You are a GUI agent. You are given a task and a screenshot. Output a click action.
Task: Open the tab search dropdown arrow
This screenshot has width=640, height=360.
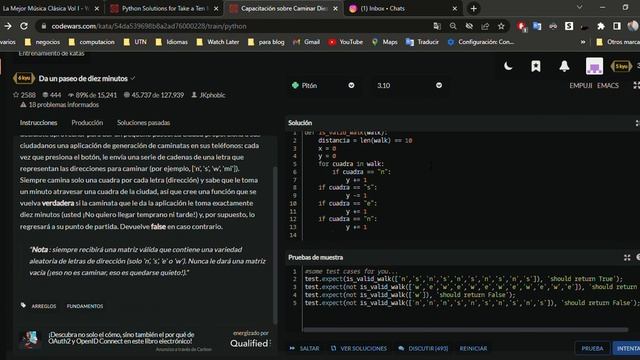(x=580, y=7)
